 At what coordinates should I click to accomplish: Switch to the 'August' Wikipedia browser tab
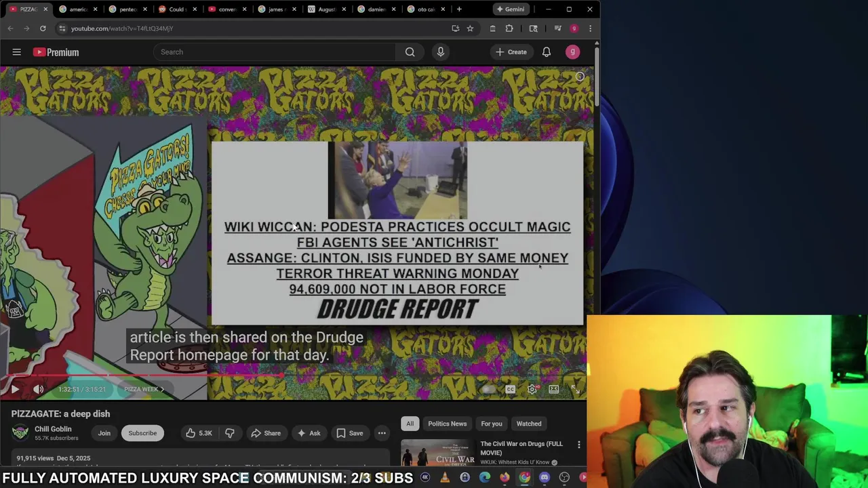(325, 9)
